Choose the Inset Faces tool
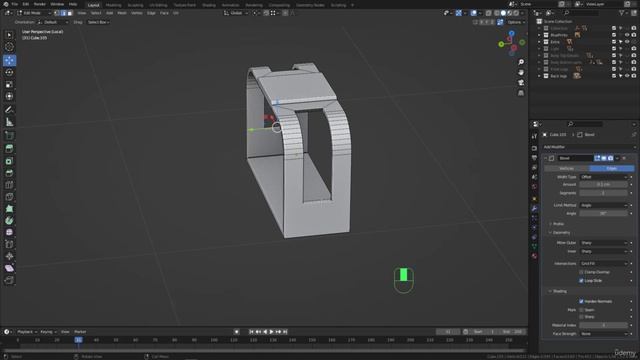Image resolution: width=640 pixels, height=360 pixels. point(9,161)
